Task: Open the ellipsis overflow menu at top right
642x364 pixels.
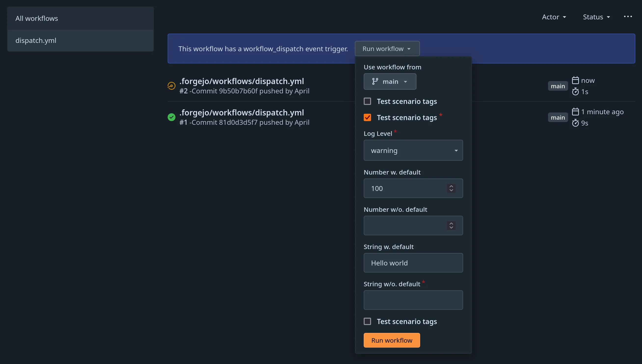Action: [x=628, y=16]
